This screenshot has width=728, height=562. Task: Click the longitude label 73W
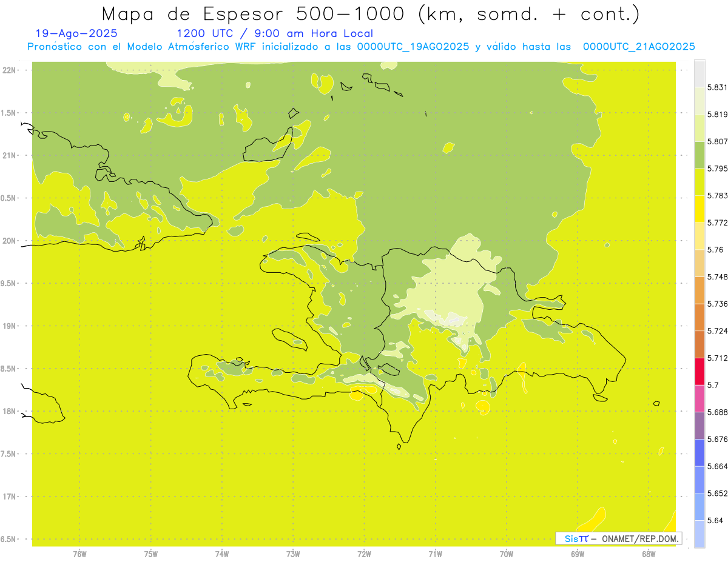tap(293, 554)
